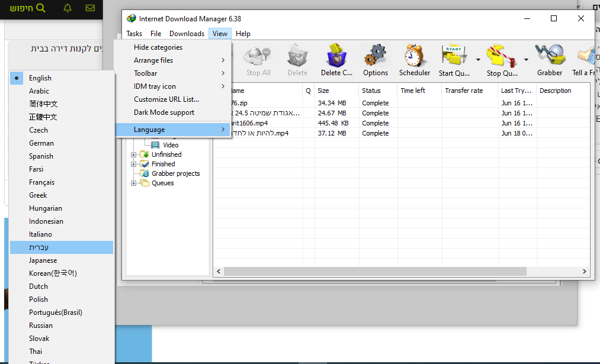Select Spanish language
The image size is (600, 364).
point(62,156)
